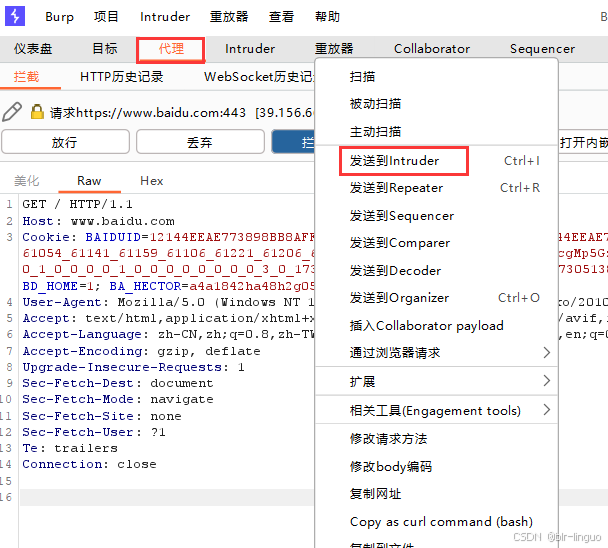Open the Intruder menu in menu bar
608x548 pixels.
[x=165, y=17]
